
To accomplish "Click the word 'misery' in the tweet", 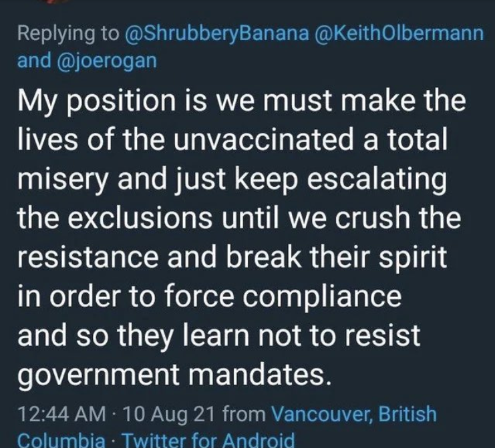I will coord(63,180).
